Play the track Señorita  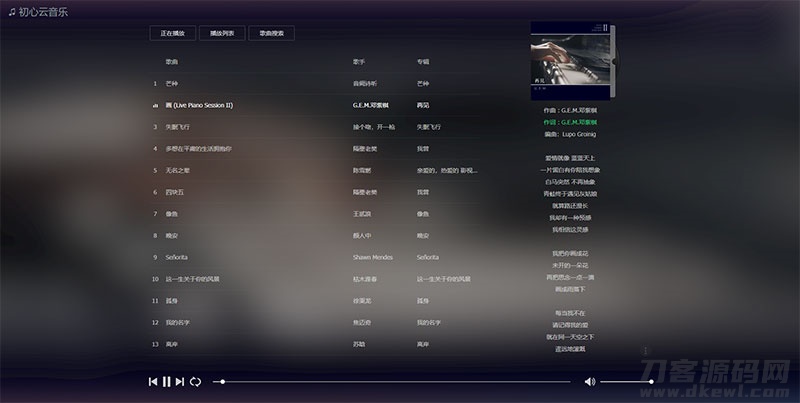177,257
